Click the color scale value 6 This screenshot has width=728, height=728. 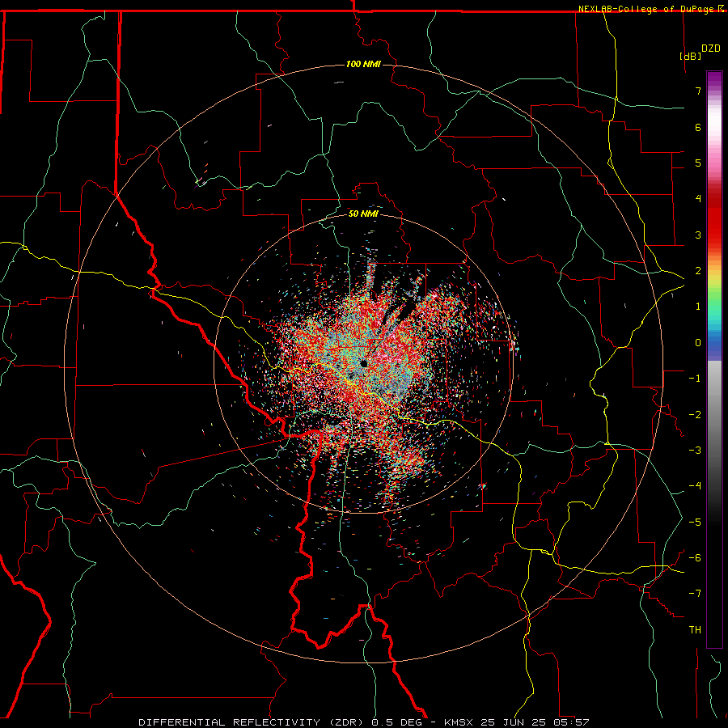click(698, 127)
